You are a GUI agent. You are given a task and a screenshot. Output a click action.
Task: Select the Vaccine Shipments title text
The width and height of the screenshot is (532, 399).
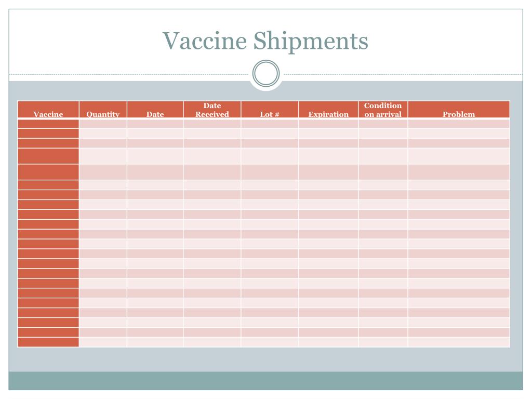point(265,41)
